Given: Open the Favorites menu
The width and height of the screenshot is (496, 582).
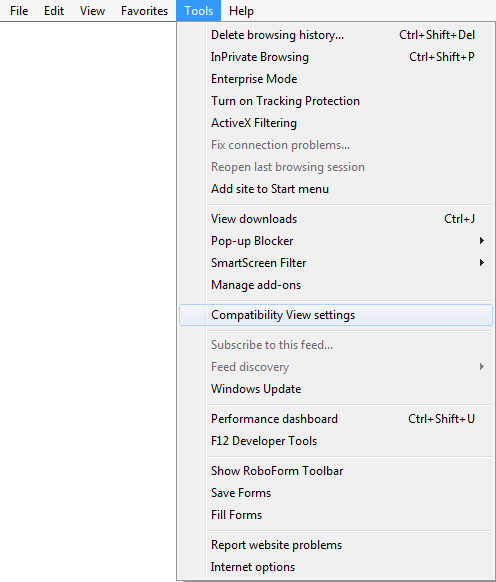Looking at the screenshot, I should (x=144, y=11).
